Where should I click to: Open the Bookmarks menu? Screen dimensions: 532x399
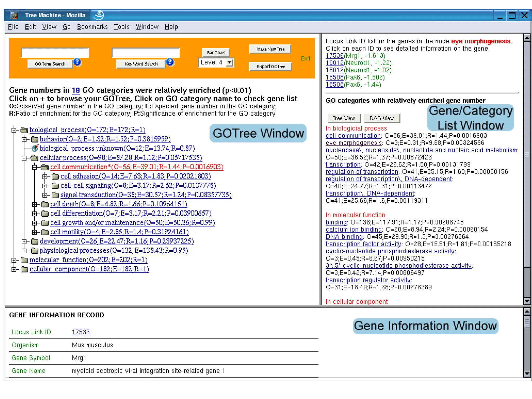coord(92,27)
